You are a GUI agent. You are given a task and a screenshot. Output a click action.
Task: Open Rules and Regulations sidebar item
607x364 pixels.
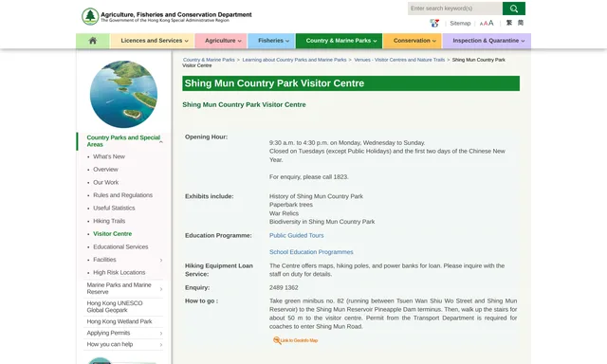tap(122, 195)
